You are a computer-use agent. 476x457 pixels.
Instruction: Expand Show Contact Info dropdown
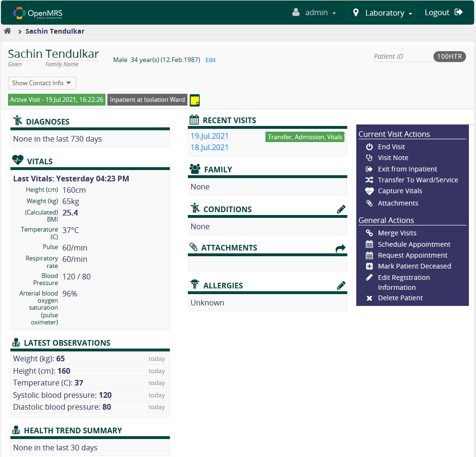(x=42, y=83)
